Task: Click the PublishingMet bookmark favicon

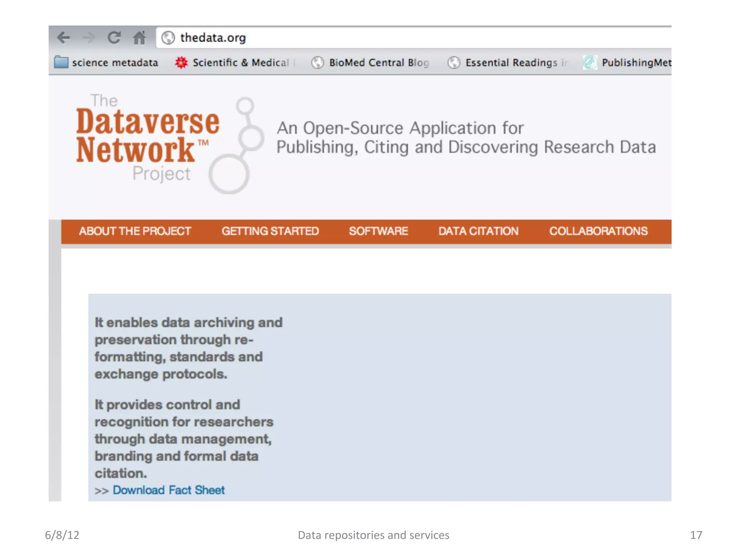Action: pyautogui.click(x=590, y=62)
